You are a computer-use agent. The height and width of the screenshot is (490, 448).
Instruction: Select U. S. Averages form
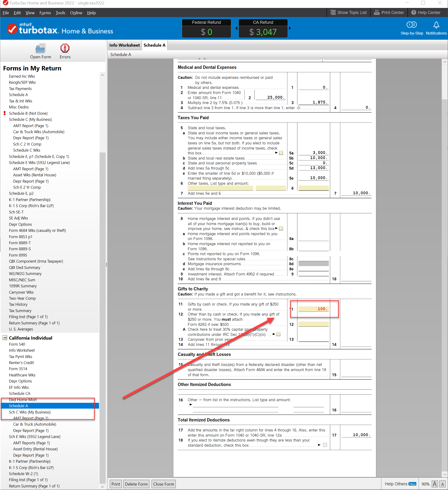(x=21, y=329)
